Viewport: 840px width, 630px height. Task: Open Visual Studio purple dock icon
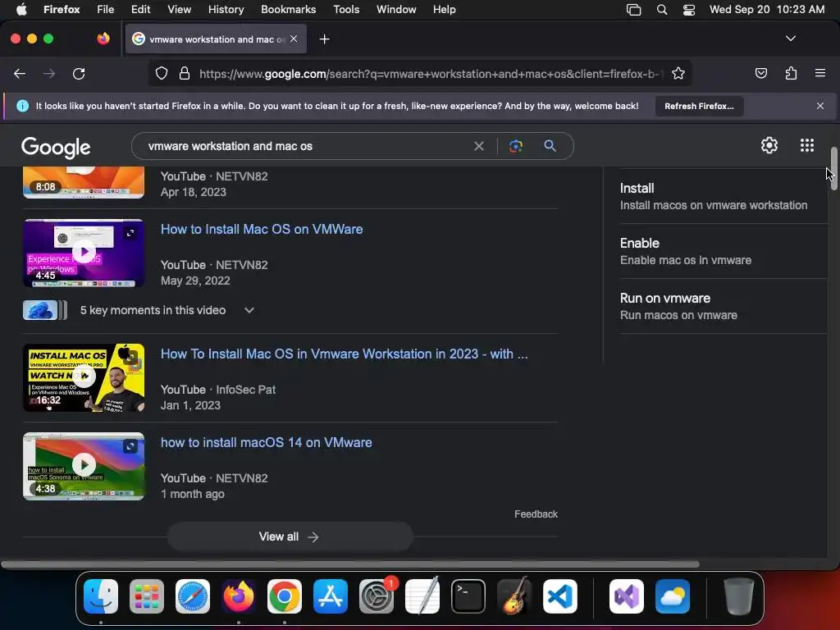click(x=627, y=596)
